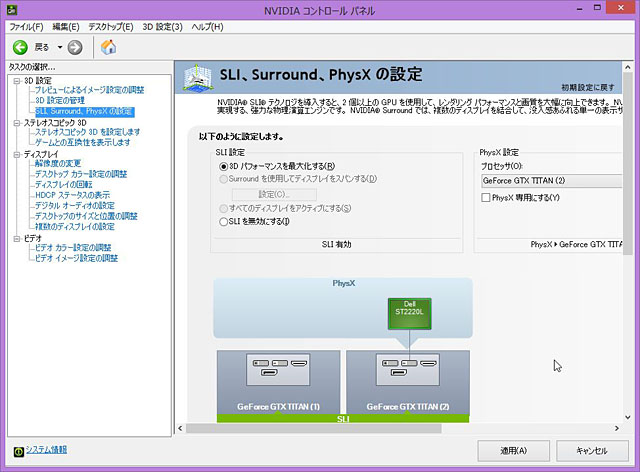
Task: Open ビデオ イメージ設定の調整 item
Action: (76, 258)
